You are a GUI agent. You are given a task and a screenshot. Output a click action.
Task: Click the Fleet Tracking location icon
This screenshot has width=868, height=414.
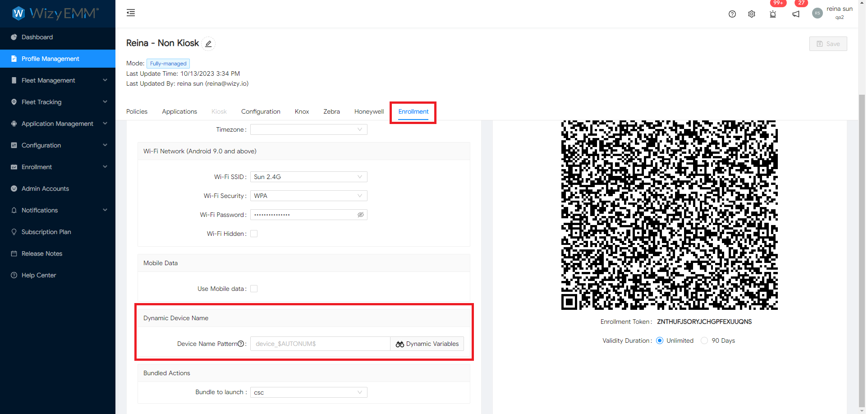pyautogui.click(x=14, y=102)
